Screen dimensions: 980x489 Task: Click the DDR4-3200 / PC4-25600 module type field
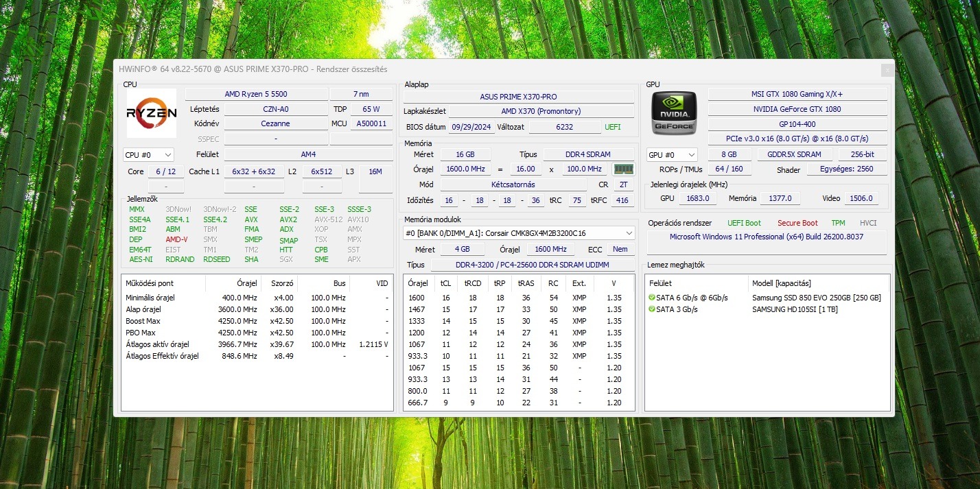[532, 265]
